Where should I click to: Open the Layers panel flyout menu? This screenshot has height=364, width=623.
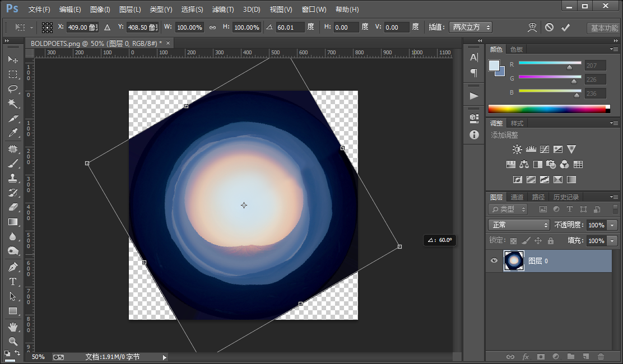(x=614, y=197)
